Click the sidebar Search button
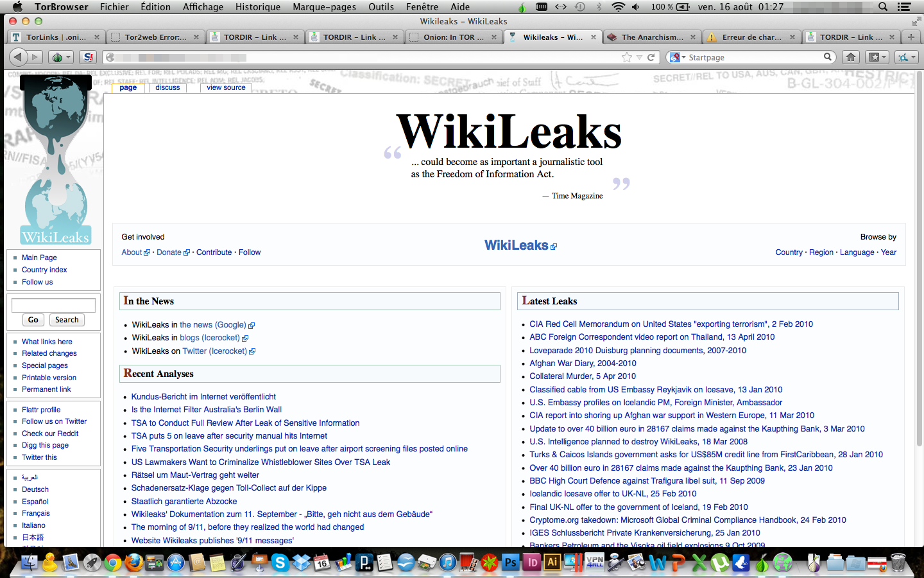 67,320
